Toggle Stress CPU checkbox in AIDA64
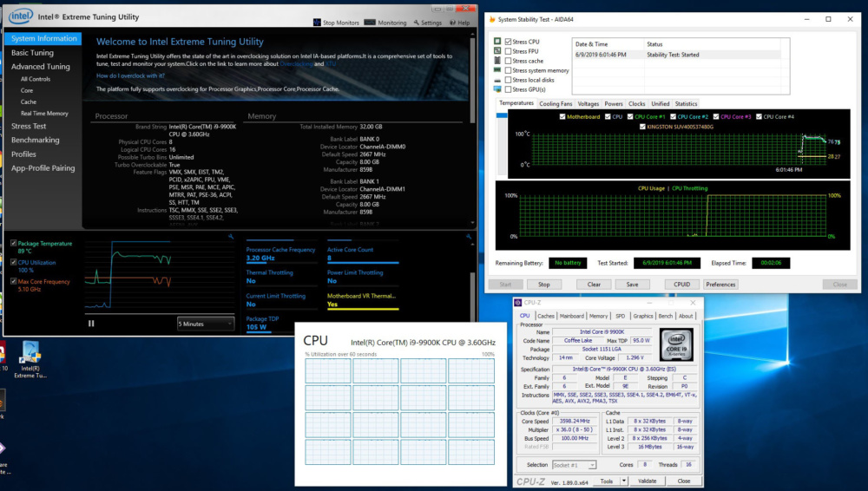 [508, 42]
